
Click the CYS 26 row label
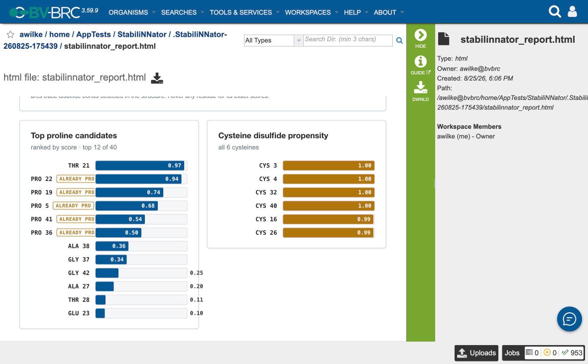[x=266, y=233]
